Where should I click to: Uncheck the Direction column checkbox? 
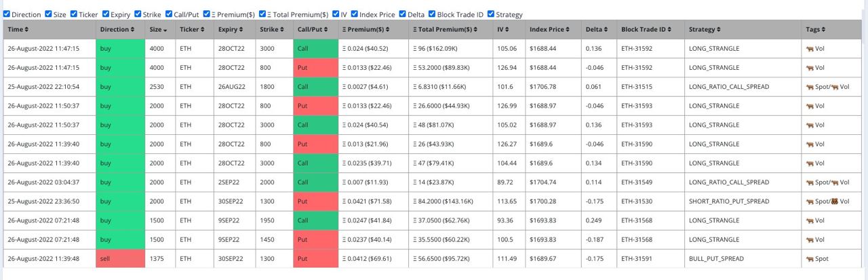tap(7, 14)
